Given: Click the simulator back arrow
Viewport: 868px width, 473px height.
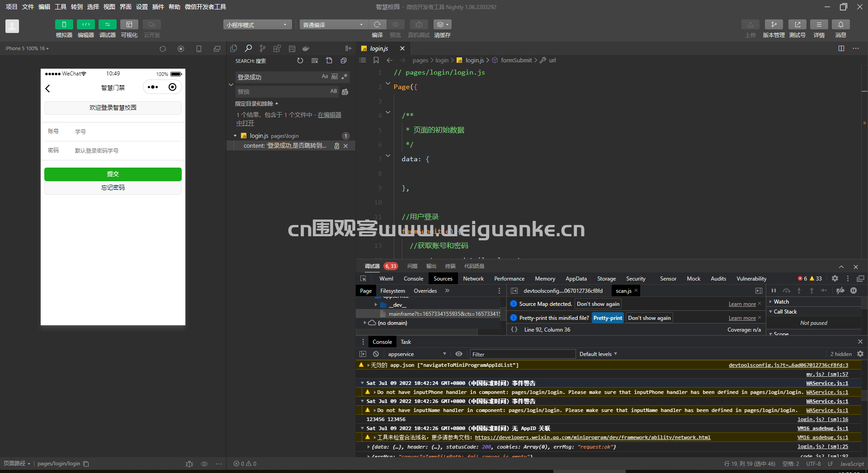Looking at the screenshot, I should click(48, 89).
